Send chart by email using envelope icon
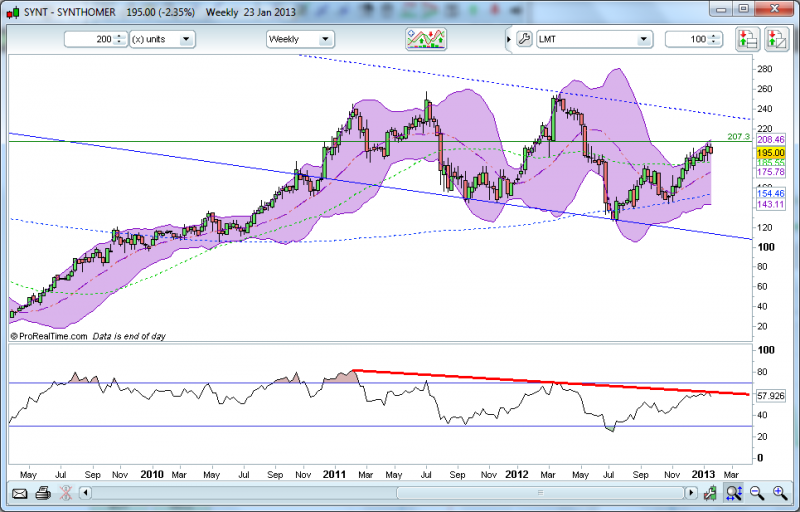 click(x=19, y=493)
